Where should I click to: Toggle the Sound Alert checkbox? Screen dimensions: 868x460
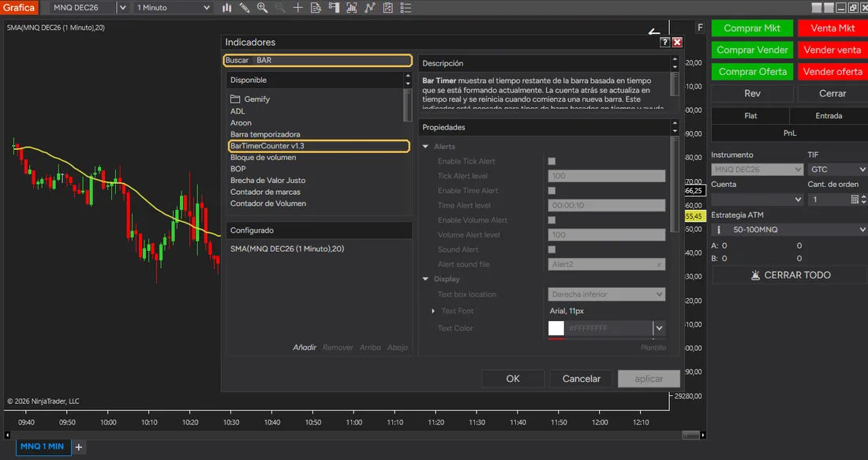pos(552,249)
